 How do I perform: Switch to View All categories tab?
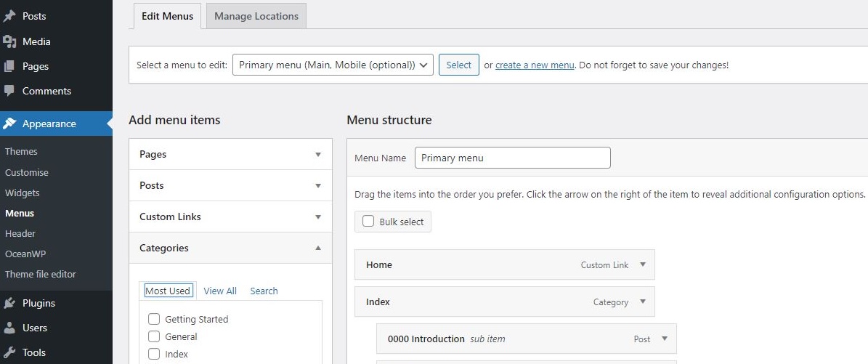220,291
